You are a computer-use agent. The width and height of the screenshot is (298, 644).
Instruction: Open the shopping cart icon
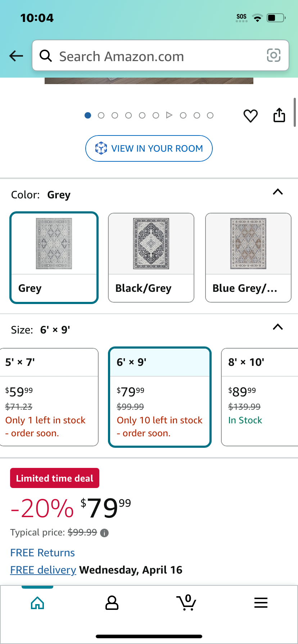(186, 603)
